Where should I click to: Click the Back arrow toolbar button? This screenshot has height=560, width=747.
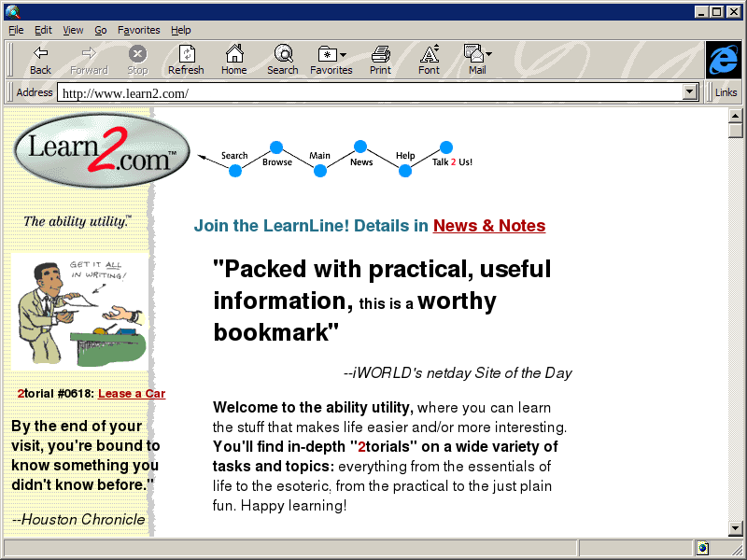(40, 60)
